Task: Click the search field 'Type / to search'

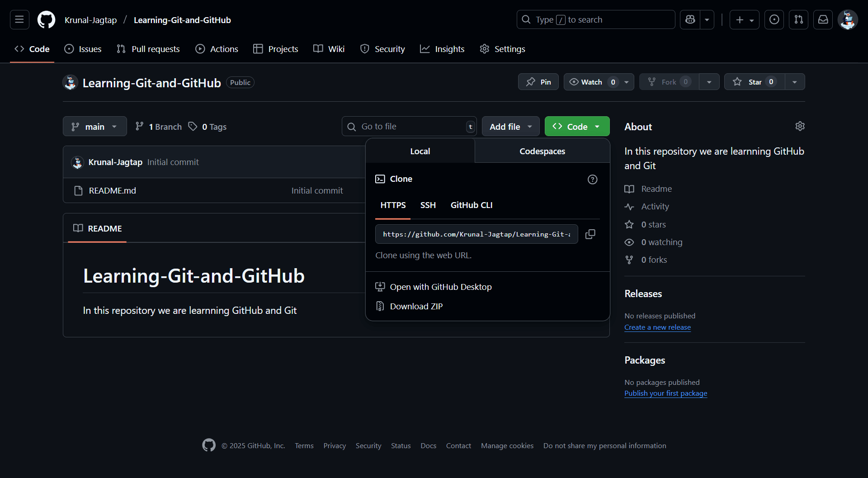Action: point(596,19)
